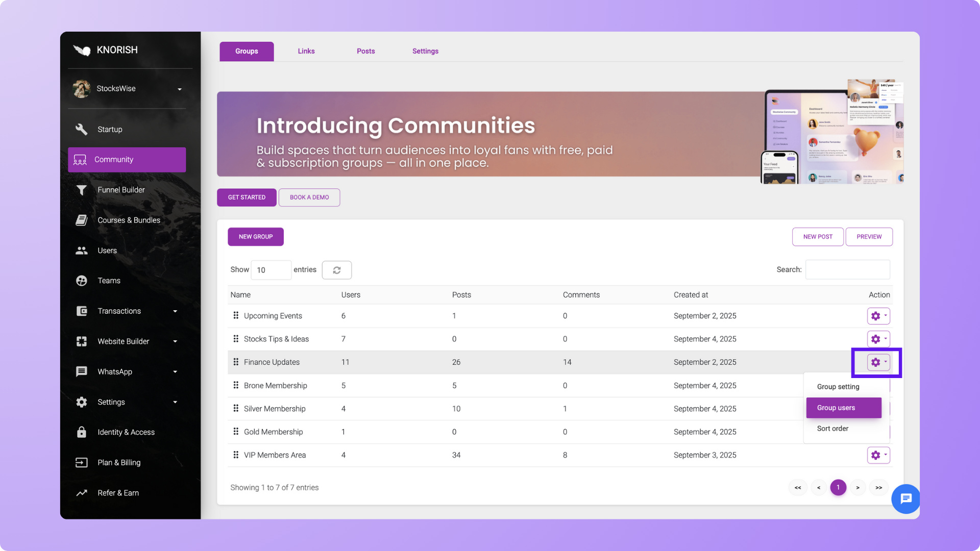
Task: Click the Startup wrench icon
Action: pyautogui.click(x=82, y=129)
